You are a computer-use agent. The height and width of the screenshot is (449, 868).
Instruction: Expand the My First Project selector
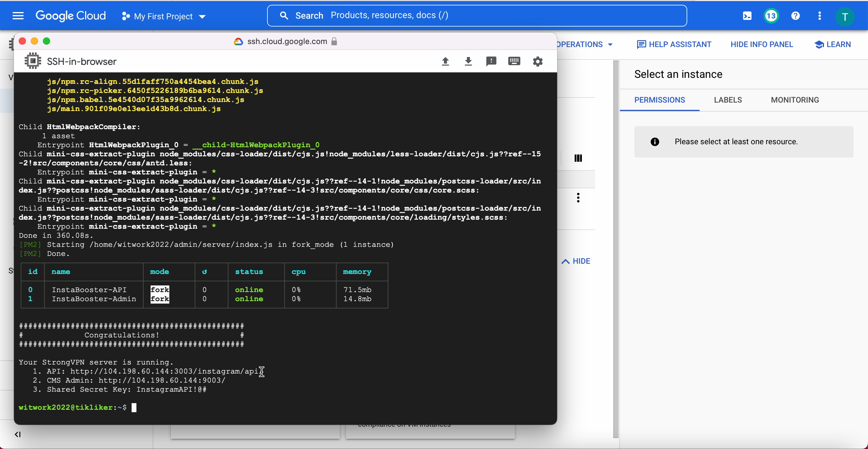point(164,16)
